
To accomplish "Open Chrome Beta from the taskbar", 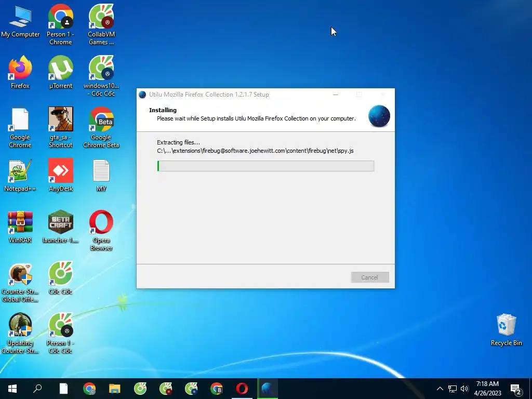I will [x=217, y=389].
